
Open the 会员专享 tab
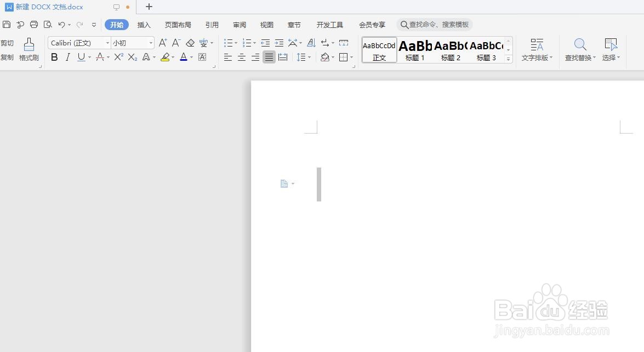click(x=372, y=25)
